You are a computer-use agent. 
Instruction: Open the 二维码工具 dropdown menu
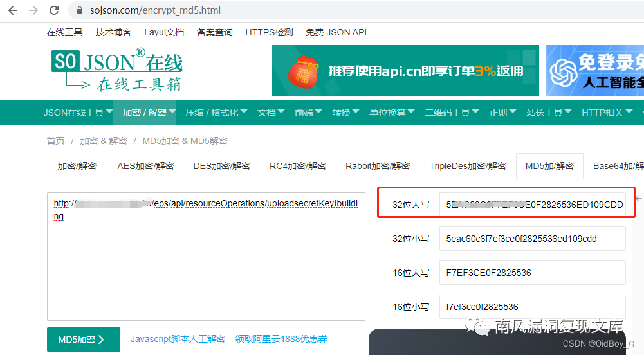pyautogui.click(x=452, y=113)
